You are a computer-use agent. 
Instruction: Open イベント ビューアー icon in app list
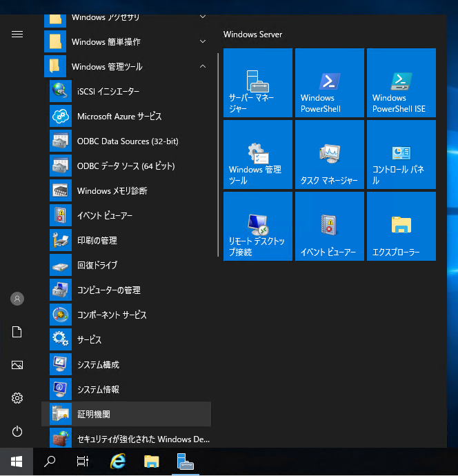61,215
